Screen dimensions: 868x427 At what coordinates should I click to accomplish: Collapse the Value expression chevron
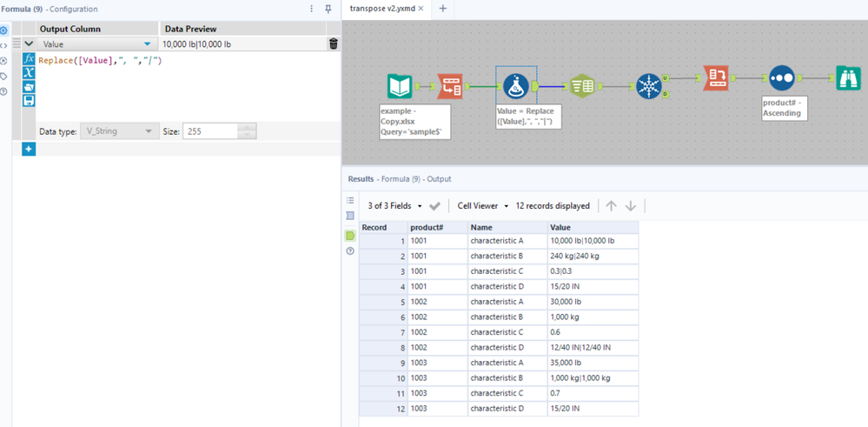pos(29,43)
